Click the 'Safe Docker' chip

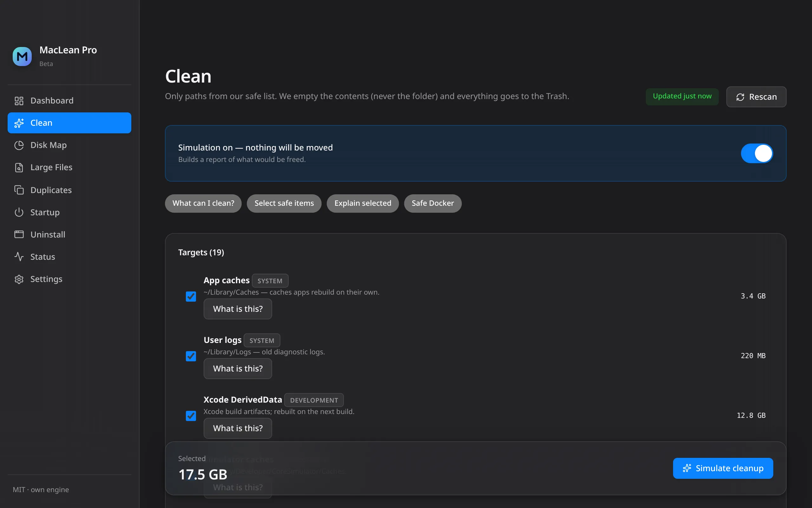pyautogui.click(x=433, y=203)
